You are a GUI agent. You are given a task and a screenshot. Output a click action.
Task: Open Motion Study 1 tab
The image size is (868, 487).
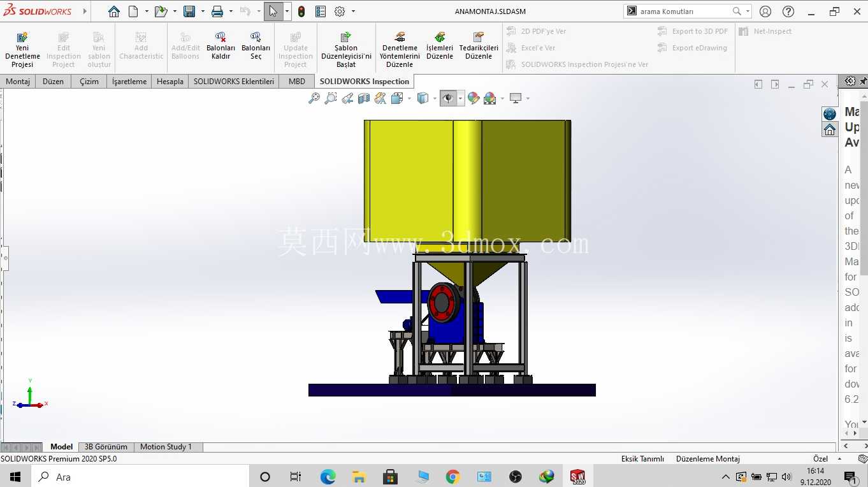click(x=166, y=447)
